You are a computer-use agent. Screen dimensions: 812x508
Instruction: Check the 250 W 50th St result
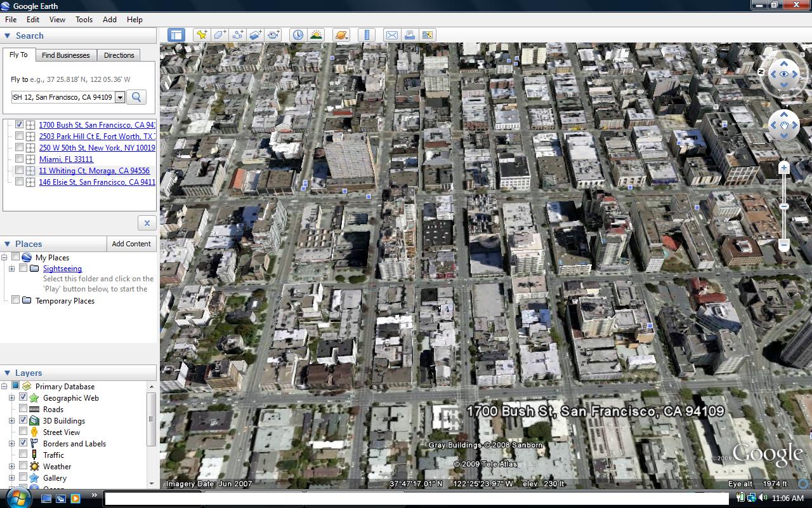[x=20, y=147]
